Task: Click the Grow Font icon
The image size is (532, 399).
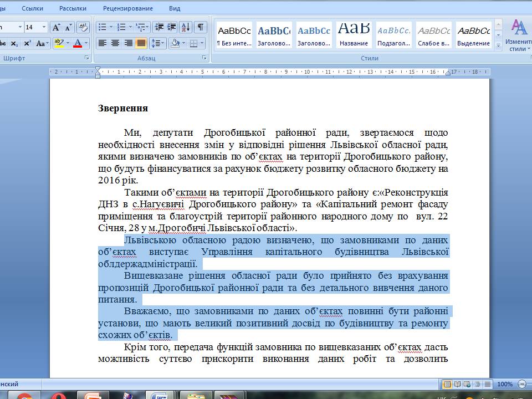Action: tap(56, 27)
